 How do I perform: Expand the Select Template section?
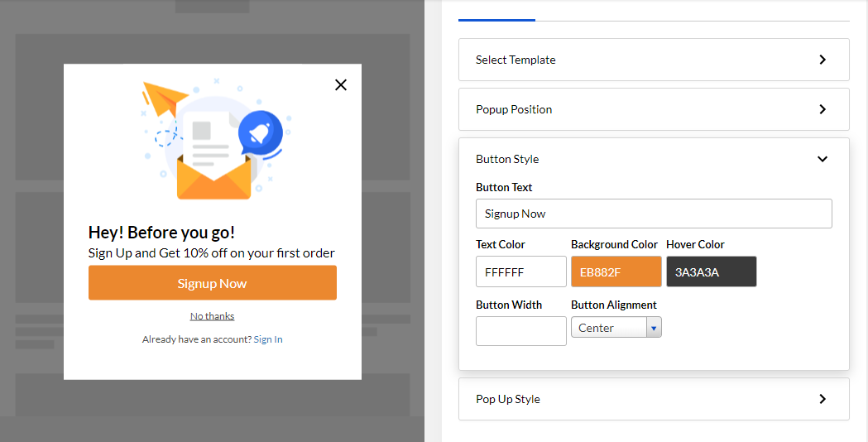click(654, 60)
